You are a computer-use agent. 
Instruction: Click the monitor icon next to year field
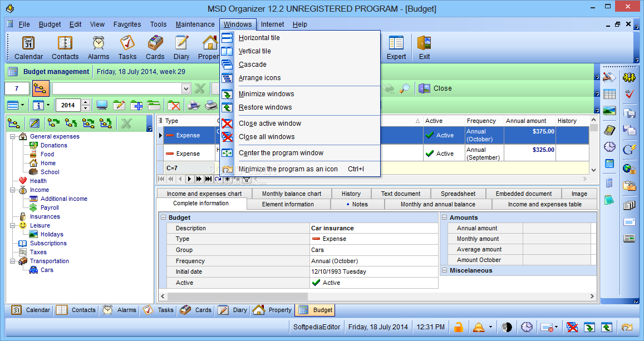[102, 105]
